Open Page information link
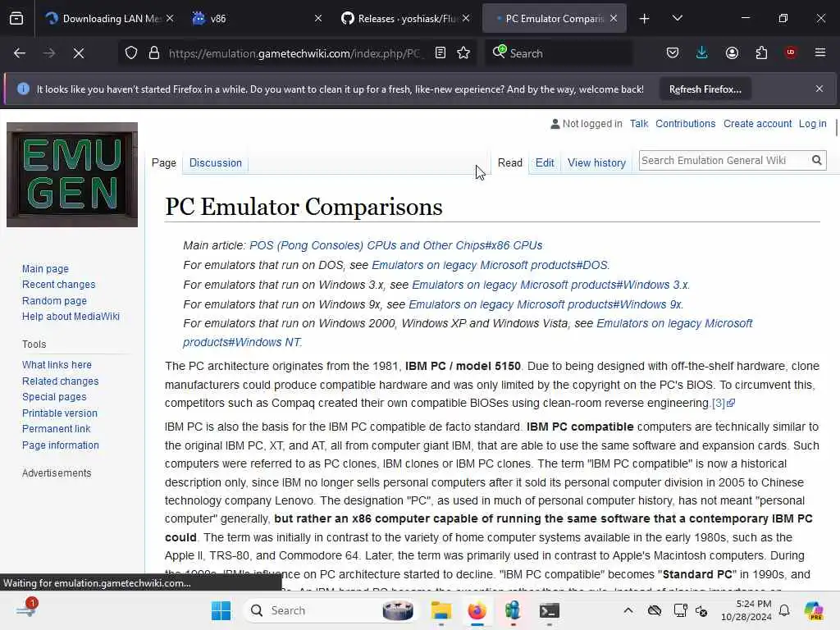840x630 pixels. tap(61, 445)
